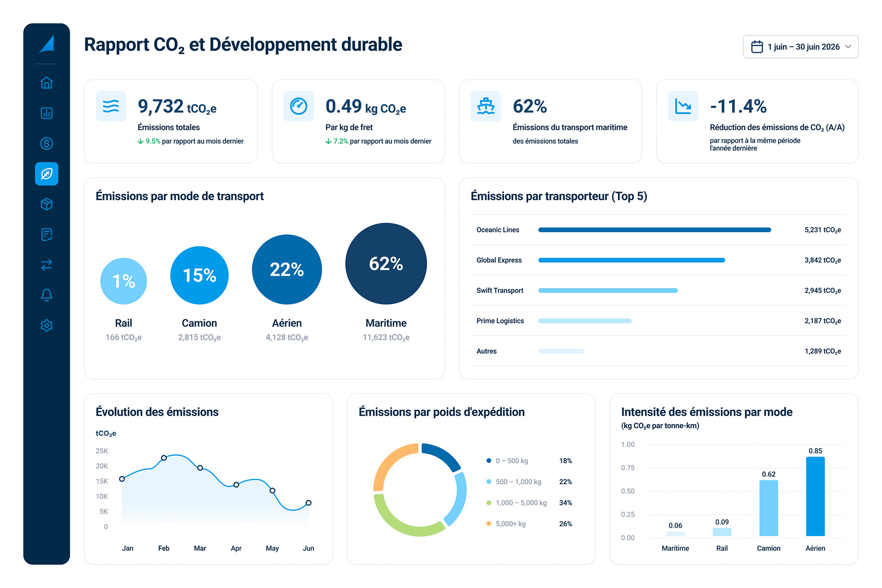
Task: Click the Camion 0.62 intensity bar
Action: click(769, 508)
